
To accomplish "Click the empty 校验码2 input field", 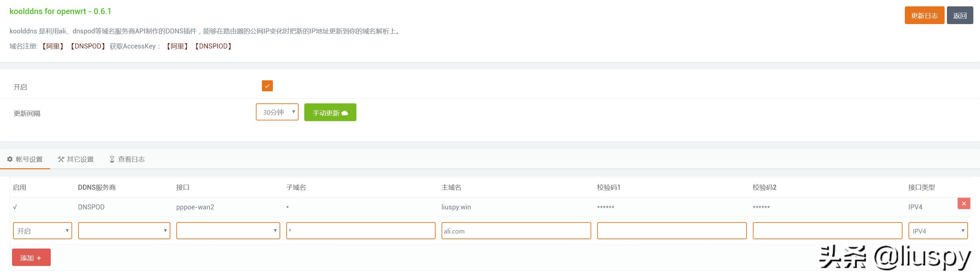I will tap(827, 230).
